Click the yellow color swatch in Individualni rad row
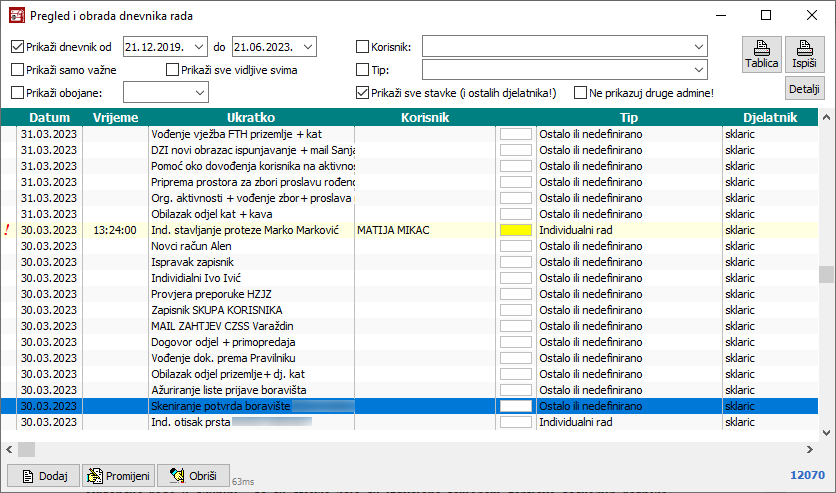The width and height of the screenshot is (836, 493). tap(516, 230)
